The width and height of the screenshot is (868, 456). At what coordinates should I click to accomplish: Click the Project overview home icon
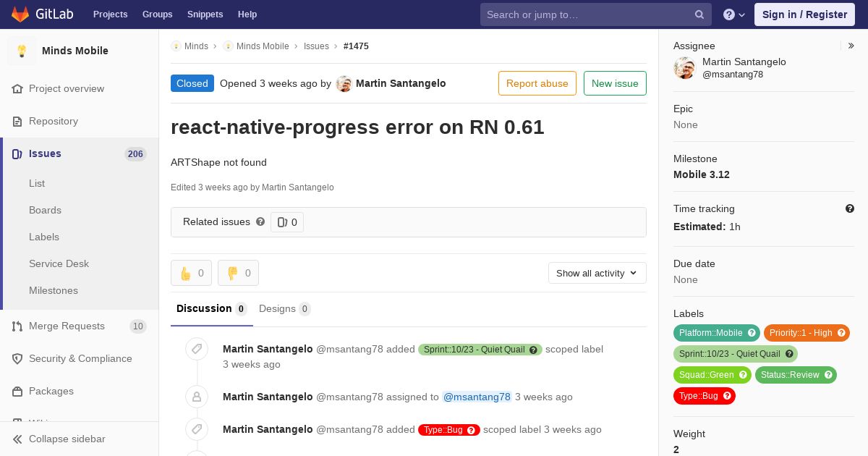coord(17,88)
